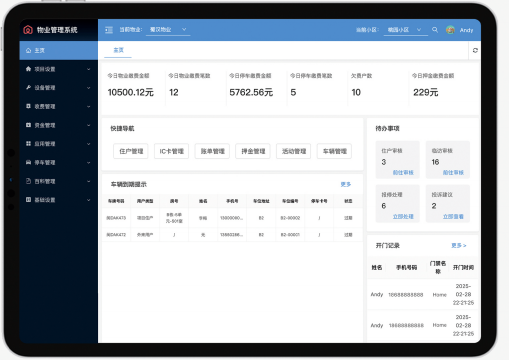Viewport: 509px width, 360px height.
Task: Expand the 设备管理 menu chevron
Action: click(x=89, y=88)
